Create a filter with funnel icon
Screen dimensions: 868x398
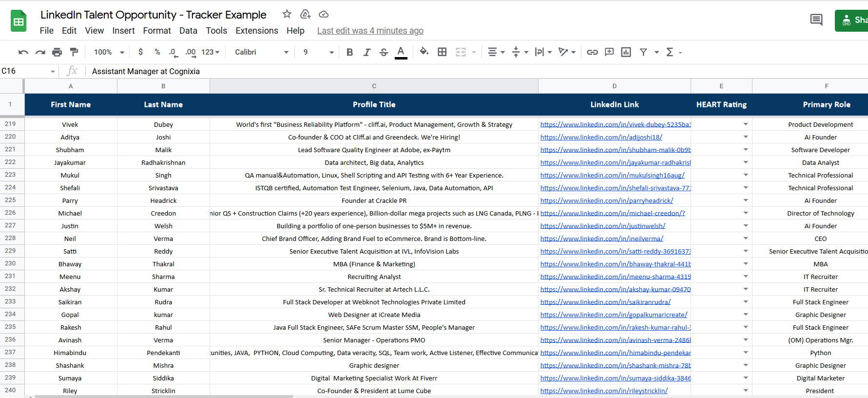[x=643, y=52]
